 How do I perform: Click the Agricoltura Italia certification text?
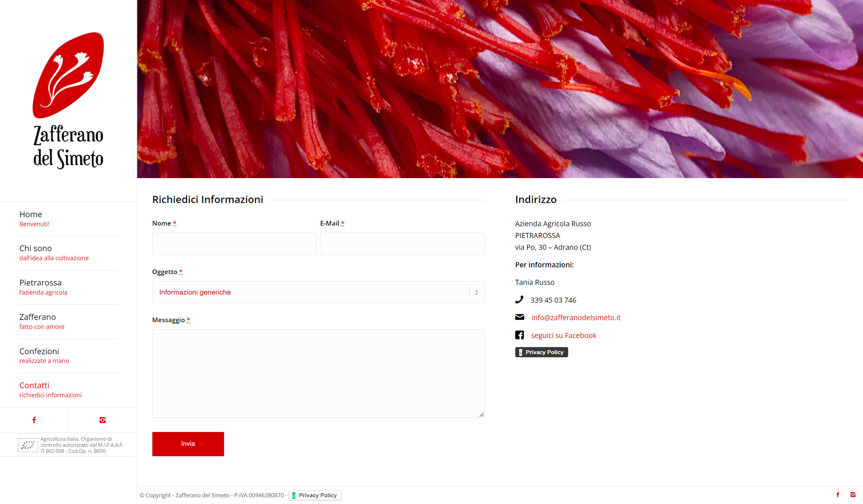(x=82, y=445)
